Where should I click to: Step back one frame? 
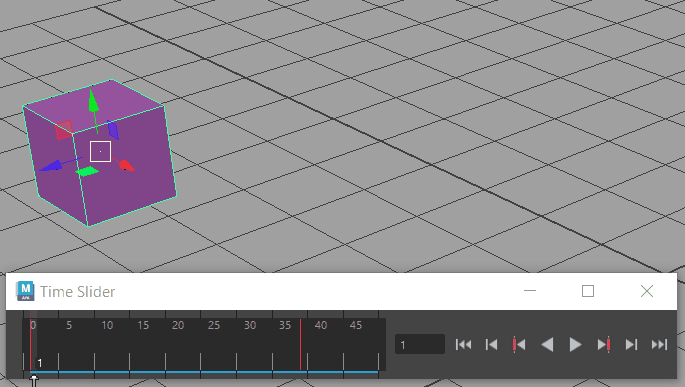click(x=491, y=345)
